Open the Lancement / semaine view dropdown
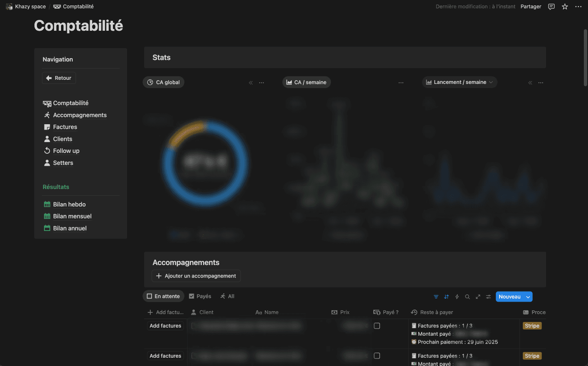Image resolution: width=588 pixels, height=366 pixels. point(460,82)
